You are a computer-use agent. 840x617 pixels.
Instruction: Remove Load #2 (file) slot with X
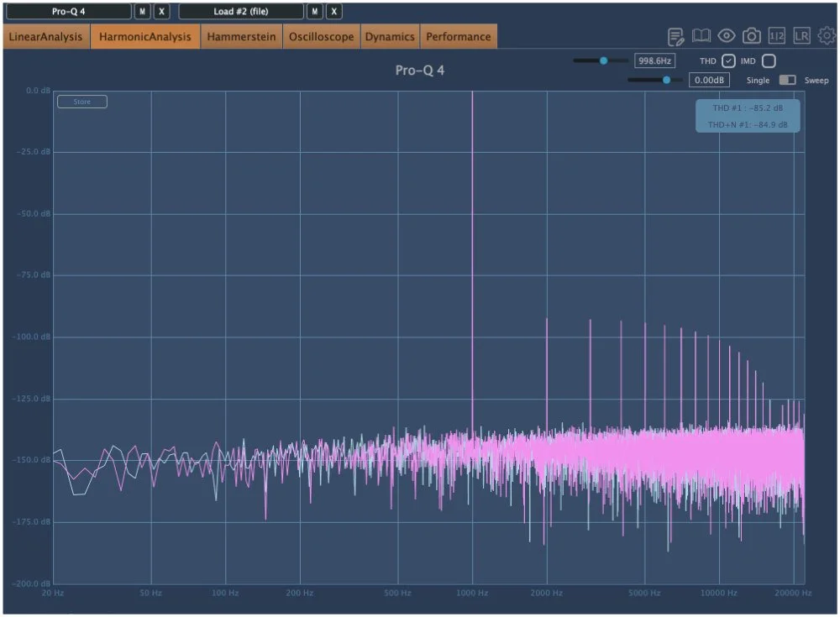pyautogui.click(x=333, y=11)
